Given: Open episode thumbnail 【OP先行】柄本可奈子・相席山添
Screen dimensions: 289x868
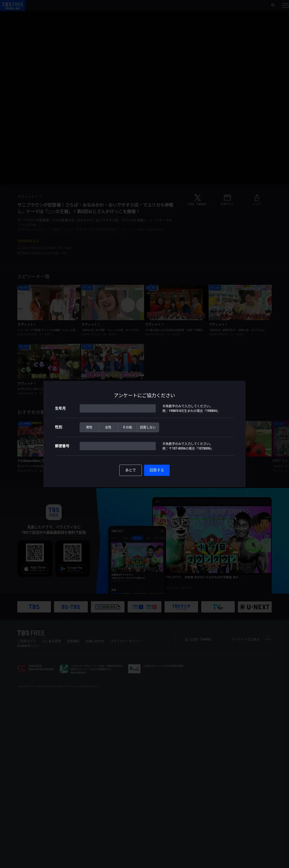Looking at the screenshot, I should pyautogui.click(x=240, y=303).
